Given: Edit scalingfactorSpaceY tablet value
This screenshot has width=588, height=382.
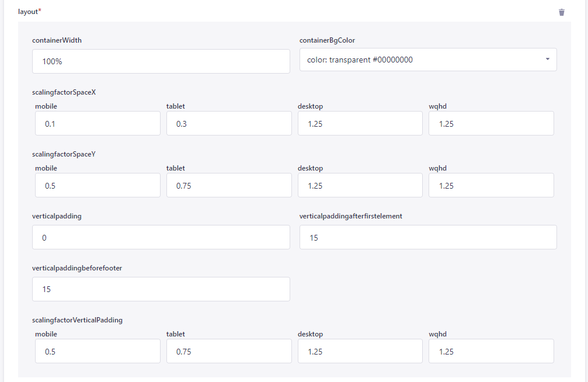Looking at the screenshot, I should [229, 186].
